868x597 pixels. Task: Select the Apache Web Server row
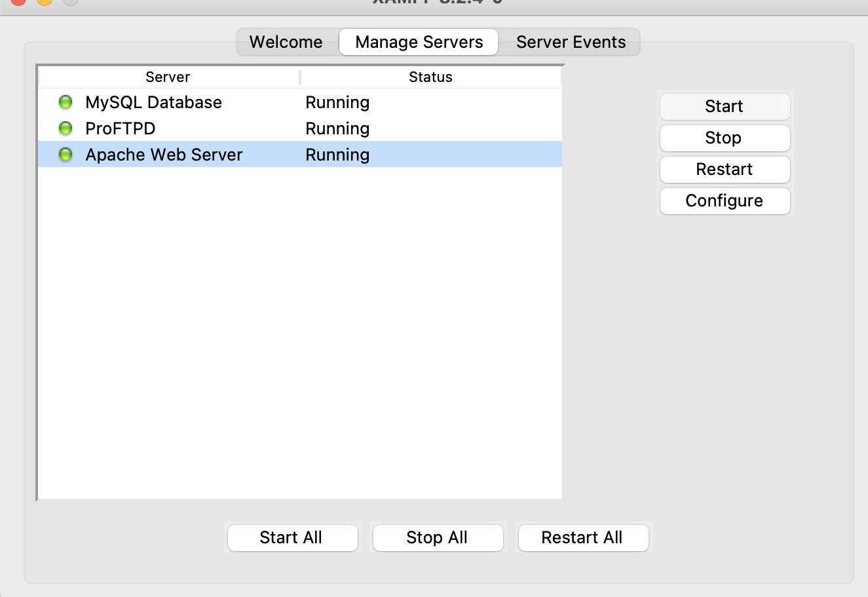pyautogui.click(x=300, y=155)
